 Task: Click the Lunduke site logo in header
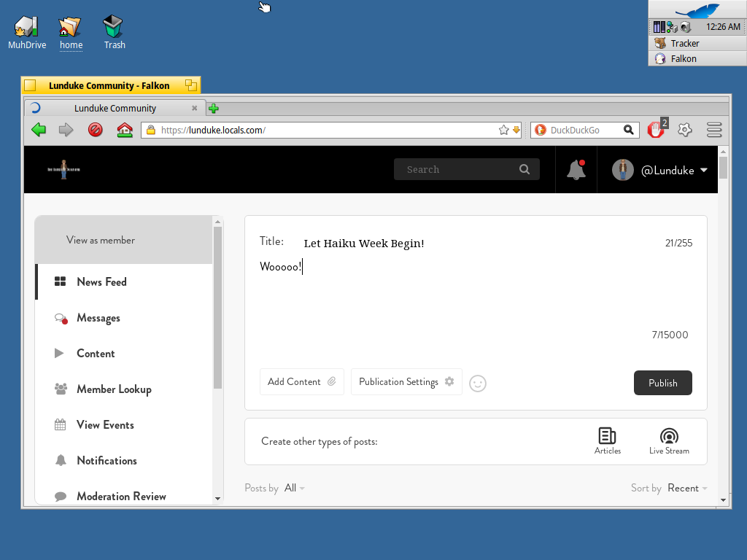click(64, 169)
